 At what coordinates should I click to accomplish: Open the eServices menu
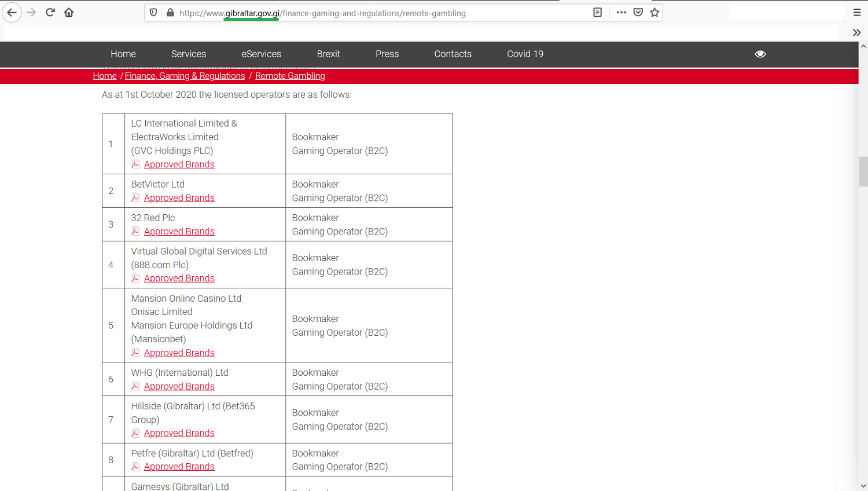(x=261, y=54)
